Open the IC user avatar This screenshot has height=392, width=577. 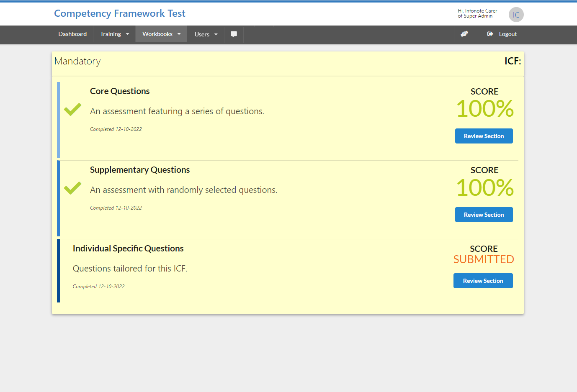point(516,15)
